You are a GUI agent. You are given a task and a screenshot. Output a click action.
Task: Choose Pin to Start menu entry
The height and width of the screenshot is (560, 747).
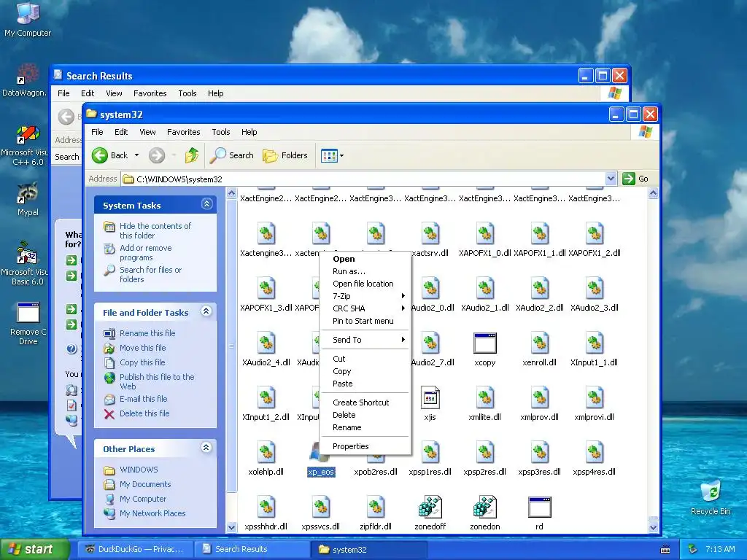point(365,321)
